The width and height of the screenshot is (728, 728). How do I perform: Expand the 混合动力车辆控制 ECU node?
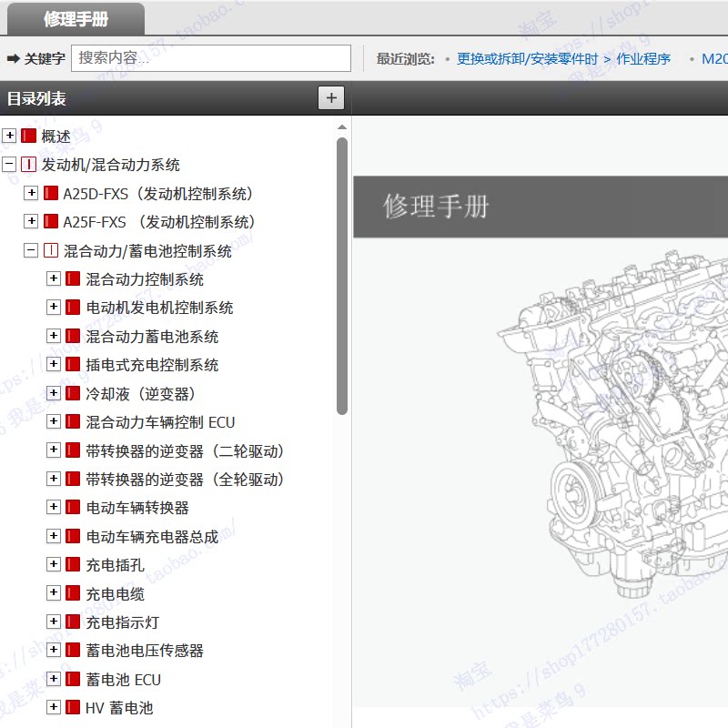coord(54,421)
